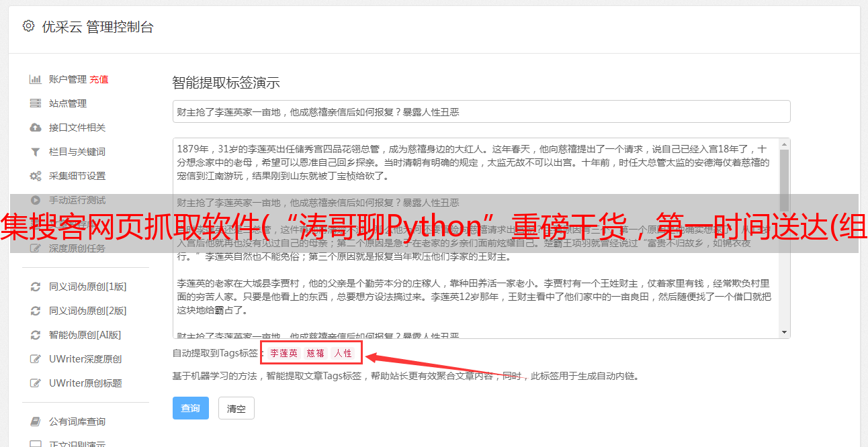Click the refresh icon for 同义词伪原创[1版]
The width and height of the screenshot is (868, 447).
36,287
